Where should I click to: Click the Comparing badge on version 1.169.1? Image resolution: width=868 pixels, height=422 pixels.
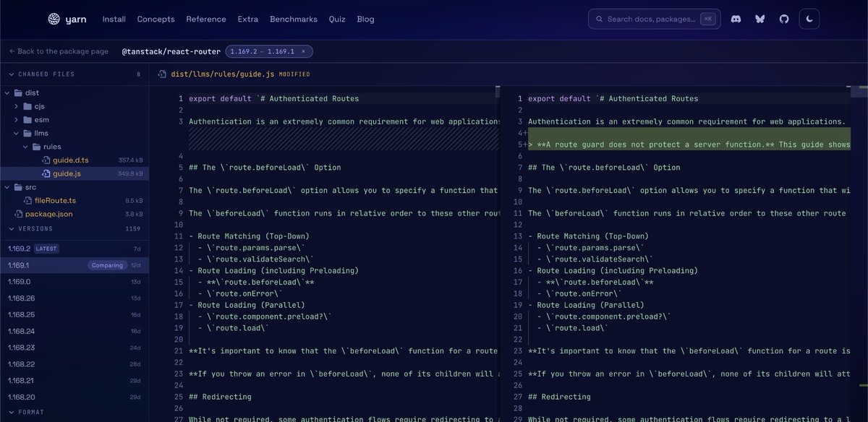click(x=107, y=265)
